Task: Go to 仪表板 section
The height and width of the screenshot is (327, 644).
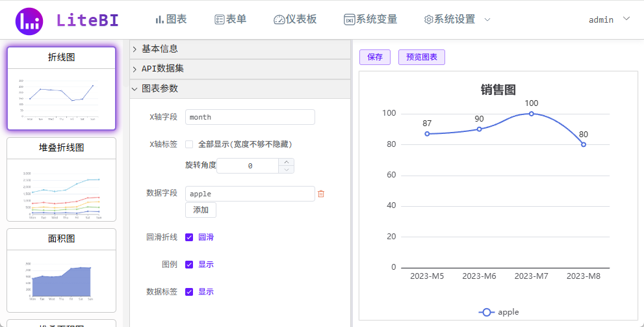Action: coord(295,20)
